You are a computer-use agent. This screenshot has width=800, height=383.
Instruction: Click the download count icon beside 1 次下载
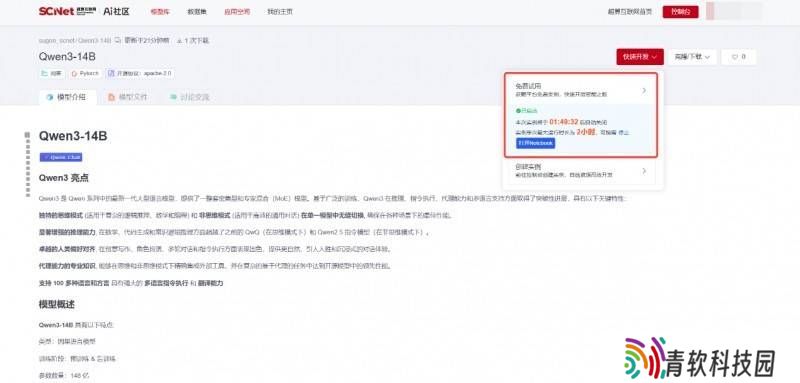coord(179,40)
